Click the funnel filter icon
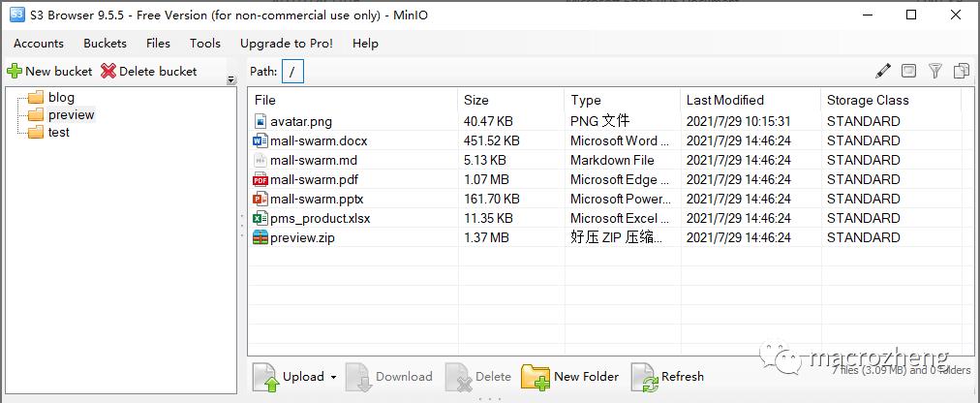This screenshot has width=980, height=403. click(935, 71)
